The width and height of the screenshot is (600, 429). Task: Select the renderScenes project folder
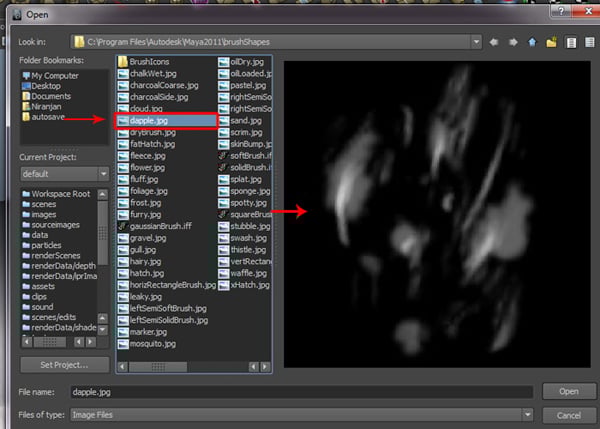(51, 255)
